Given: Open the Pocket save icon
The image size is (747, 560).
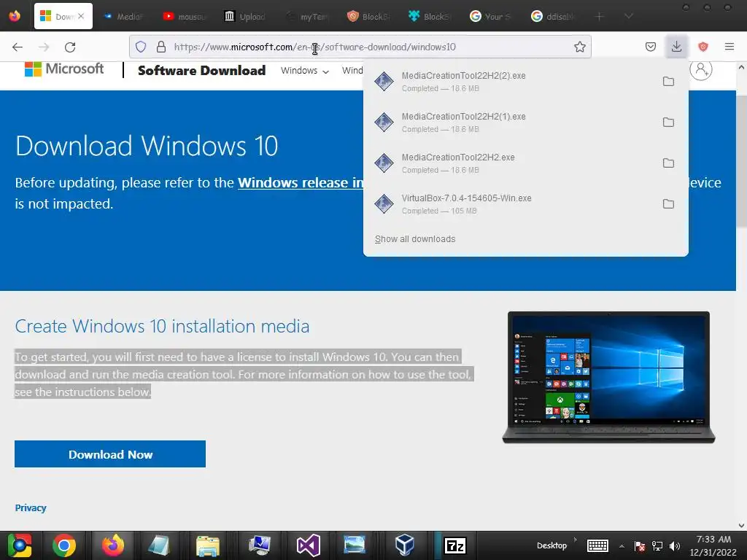Looking at the screenshot, I should tap(650, 47).
